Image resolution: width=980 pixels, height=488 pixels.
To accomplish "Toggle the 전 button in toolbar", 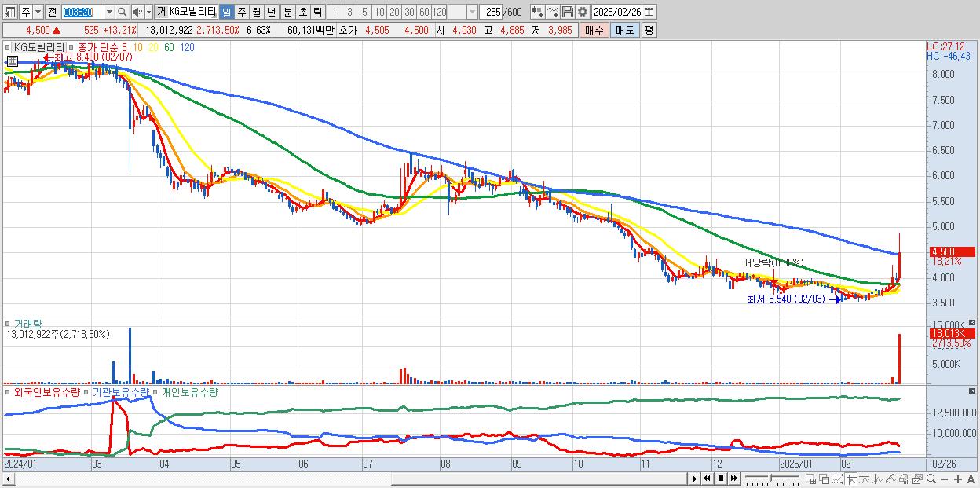I will coord(52,12).
